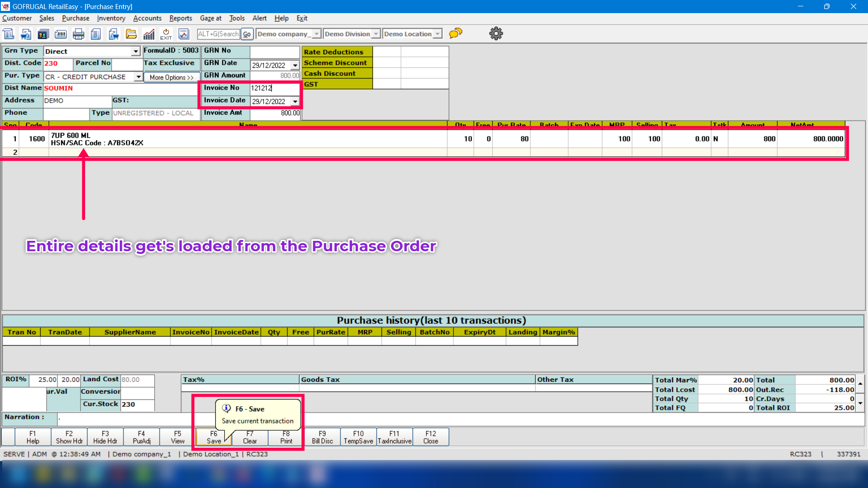
Task: Click the More Options button
Action: point(171,77)
